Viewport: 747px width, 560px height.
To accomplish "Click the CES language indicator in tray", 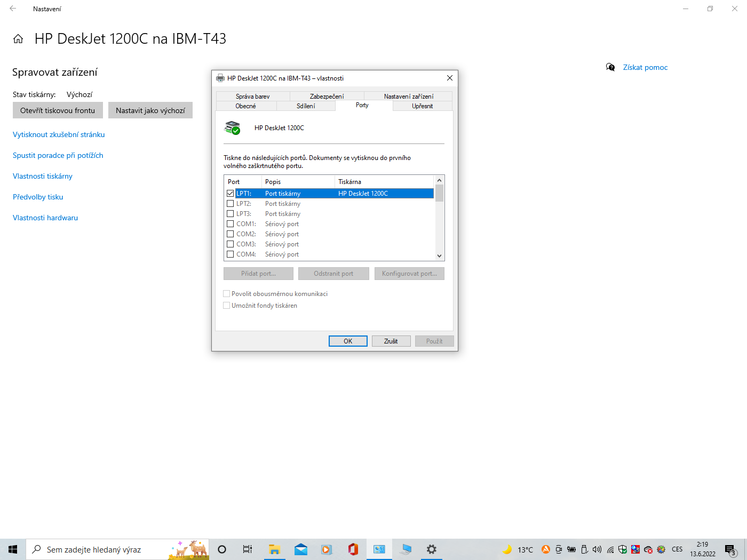I will [677, 549].
